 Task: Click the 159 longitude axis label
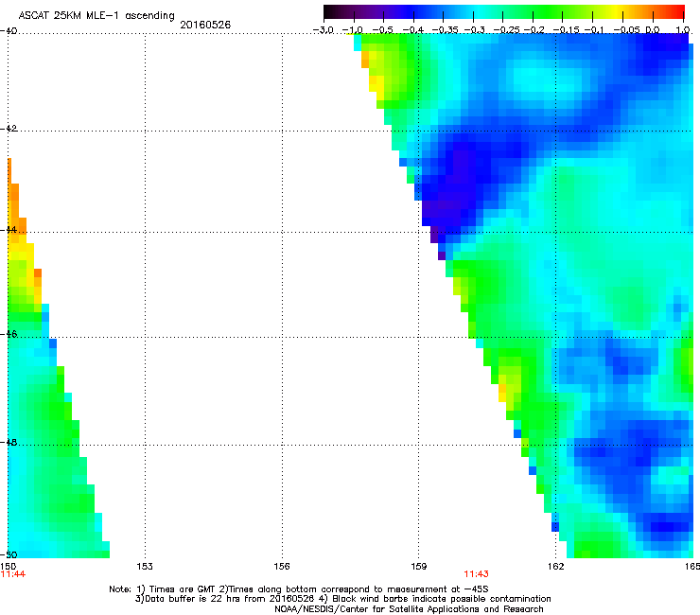[419, 567]
